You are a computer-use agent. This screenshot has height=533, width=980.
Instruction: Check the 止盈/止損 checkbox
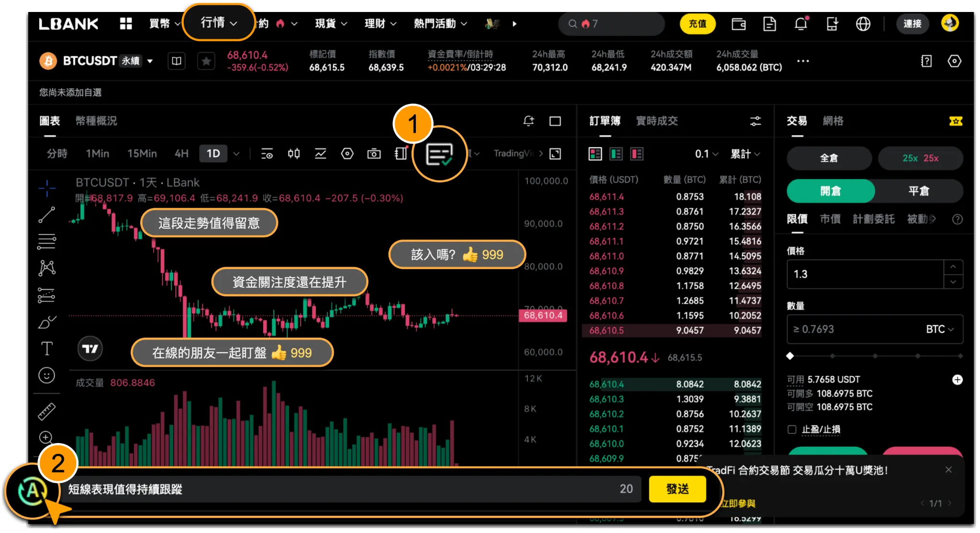(792, 430)
